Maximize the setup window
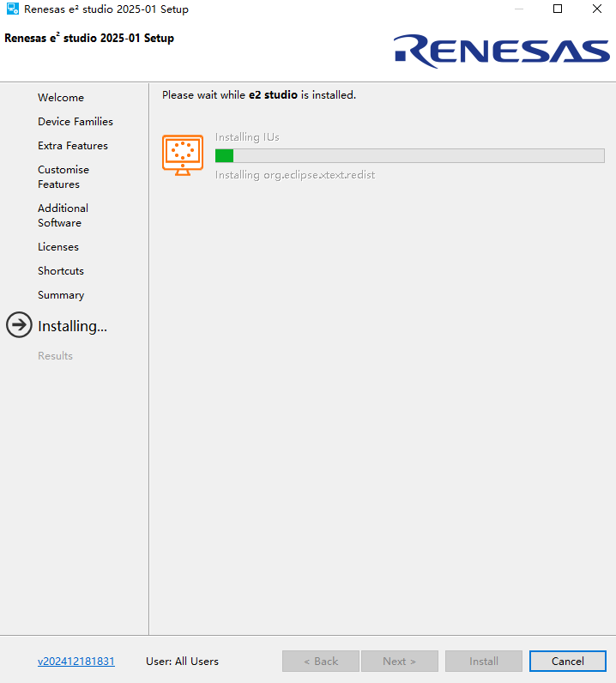This screenshot has height=683, width=616. [558, 9]
